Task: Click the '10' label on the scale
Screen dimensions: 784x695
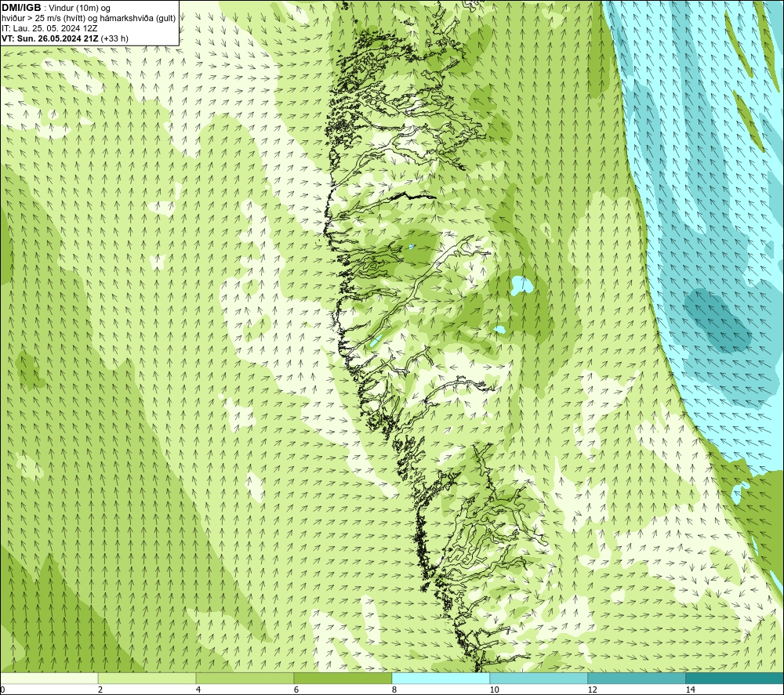Action: tap(495, 690)
